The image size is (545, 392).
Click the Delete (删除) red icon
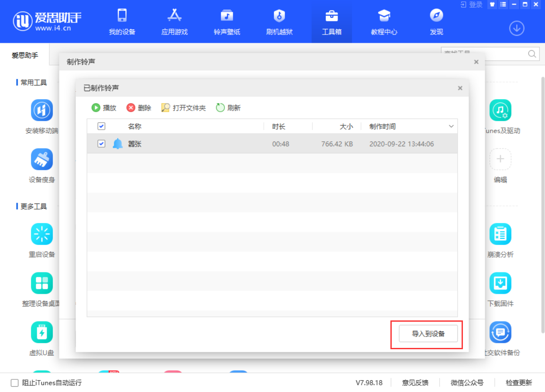point(131,108)
